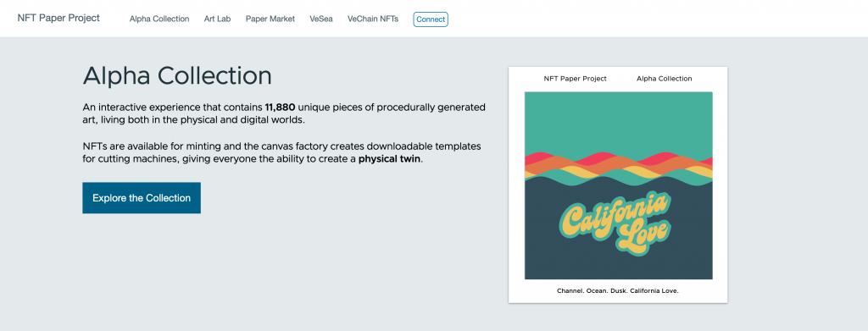This screenshot has height=331, width=868.
Task: Click the Connect wallet button
Action: (431, 19)
